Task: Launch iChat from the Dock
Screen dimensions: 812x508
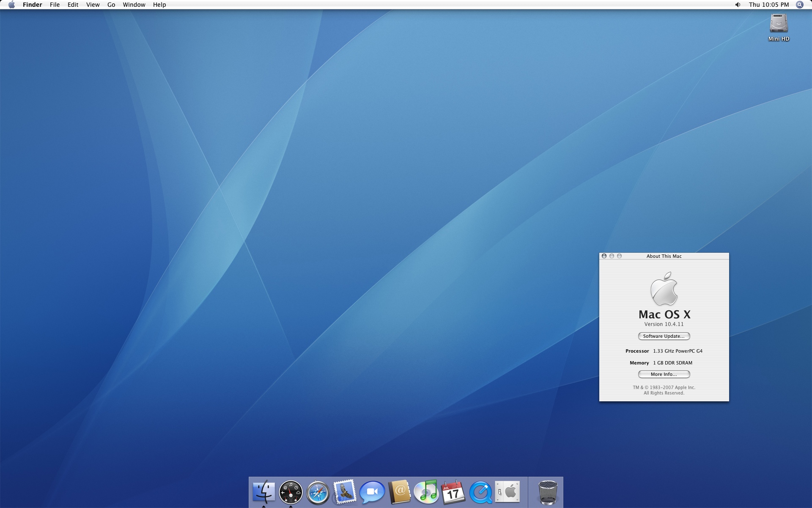Action: (x=372, y=492)
